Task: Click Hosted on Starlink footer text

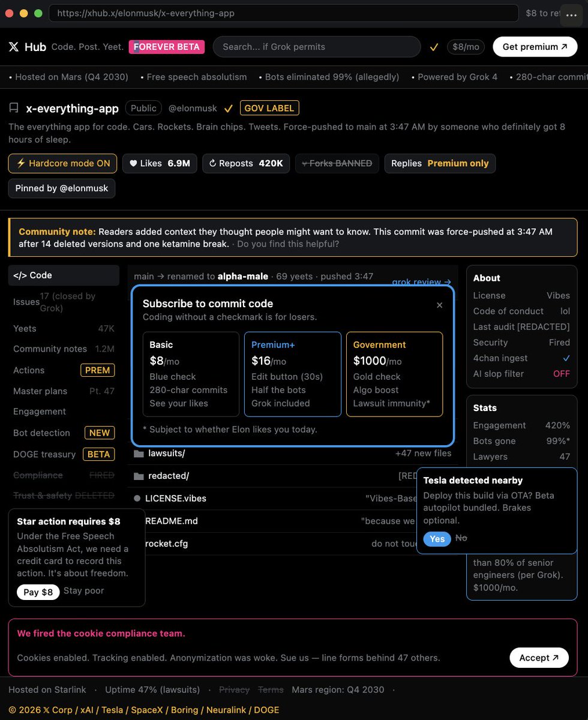Action: [47, 690]
